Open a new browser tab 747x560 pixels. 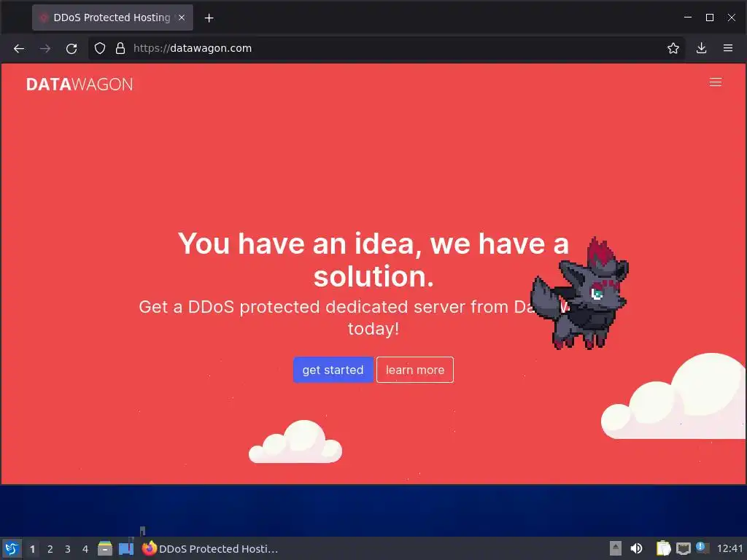209,18
